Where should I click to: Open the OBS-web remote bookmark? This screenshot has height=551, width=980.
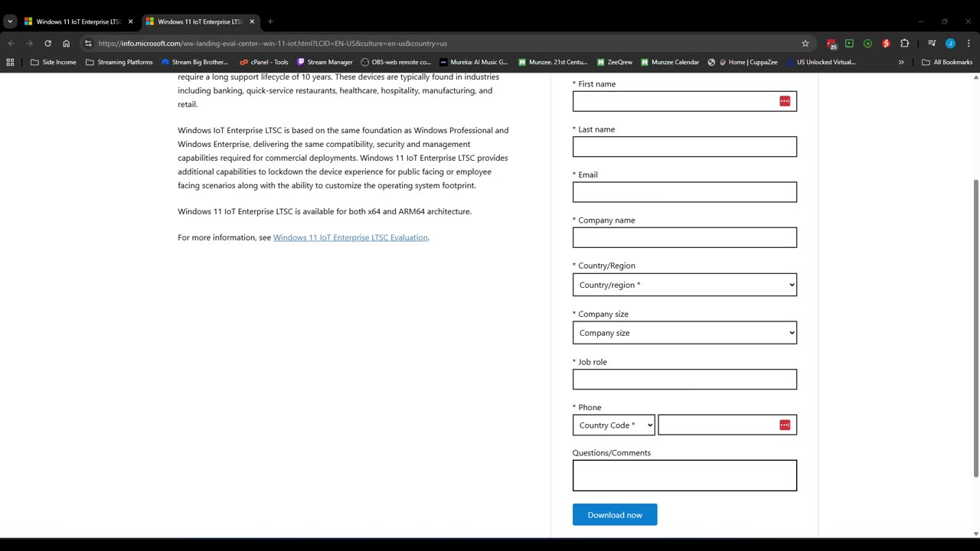tap(396, 62)
